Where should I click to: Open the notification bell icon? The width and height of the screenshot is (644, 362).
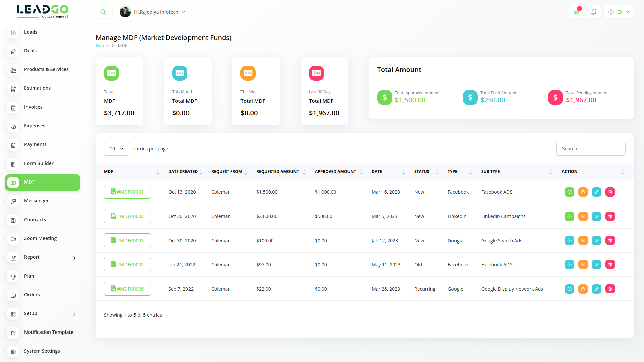[x=593, y=12]
